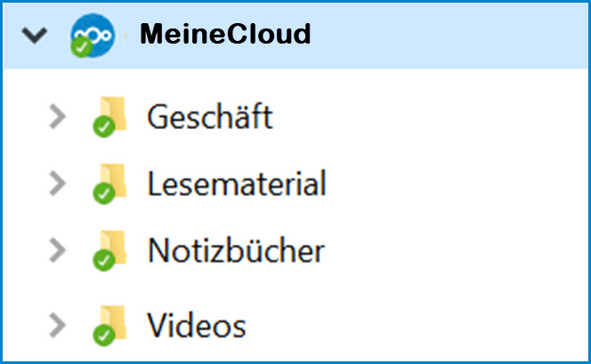Select the Lesematerial folder name
Image resolution: width=591 pixels, height=364 pixels.
[x=237, y=183]
